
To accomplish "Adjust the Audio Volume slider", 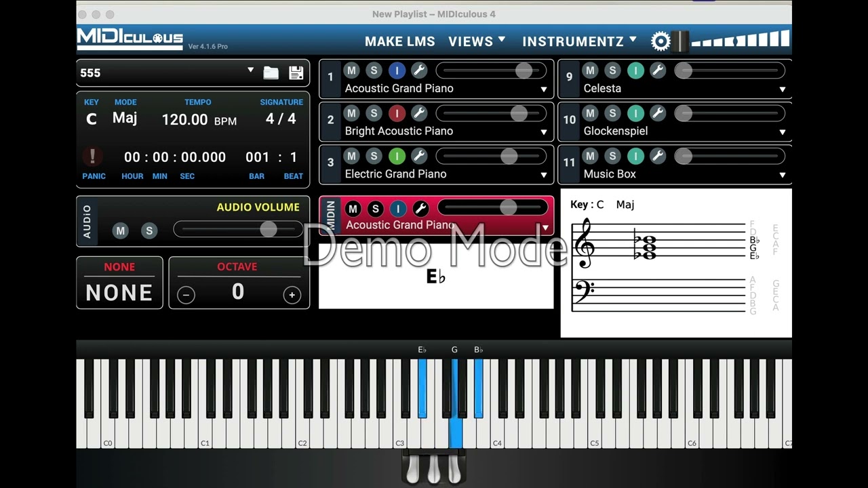I will (x=239, y=230).
